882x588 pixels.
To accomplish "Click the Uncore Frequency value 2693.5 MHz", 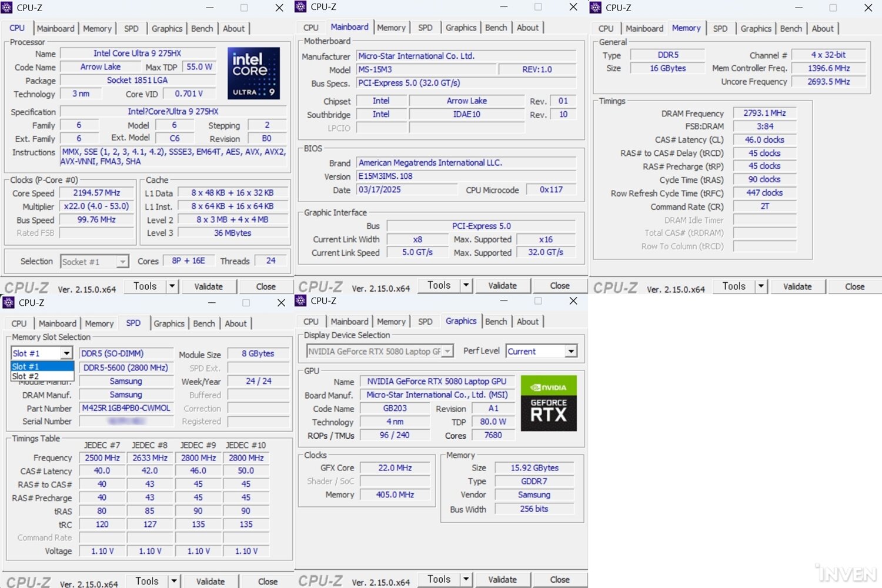I will [x=828, y=82].
